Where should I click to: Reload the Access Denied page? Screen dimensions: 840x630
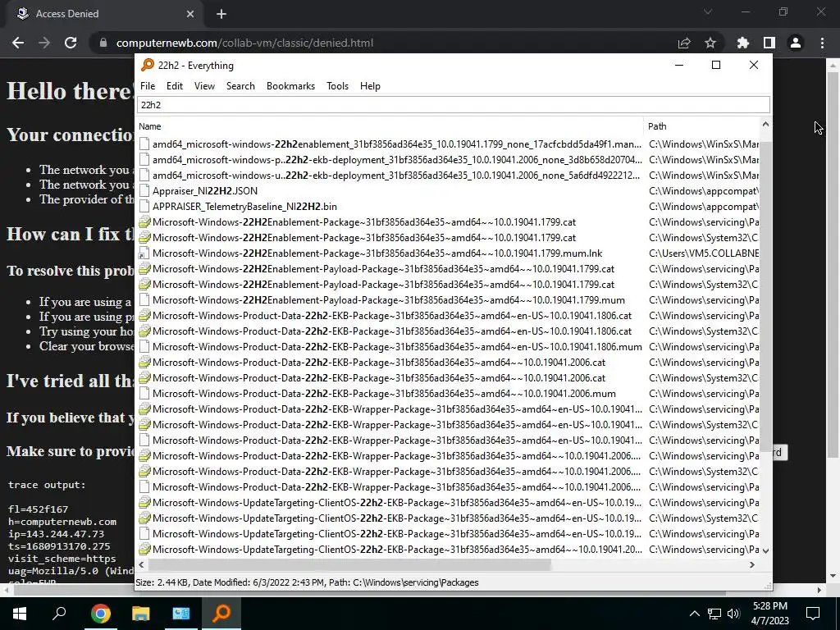[x=71, y=43]
